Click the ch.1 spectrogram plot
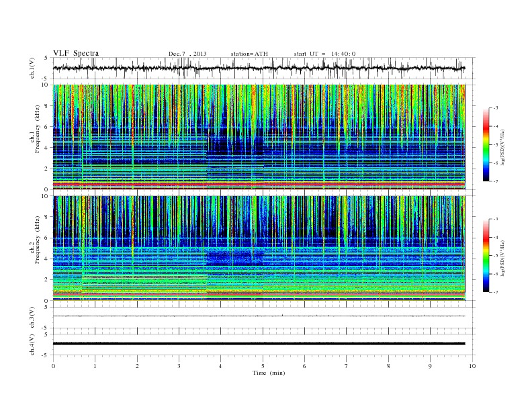The width and height of the screenshot is (532, 411). [x=259, y=137]
